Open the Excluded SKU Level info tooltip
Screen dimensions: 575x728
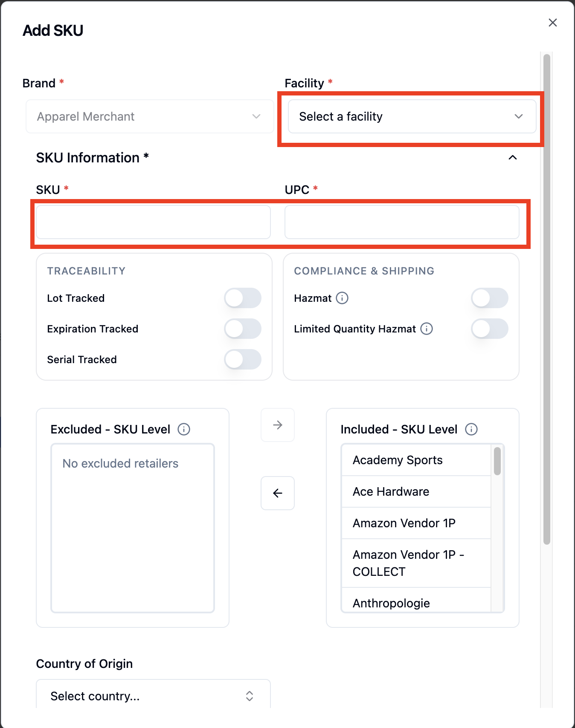[184, 429]
